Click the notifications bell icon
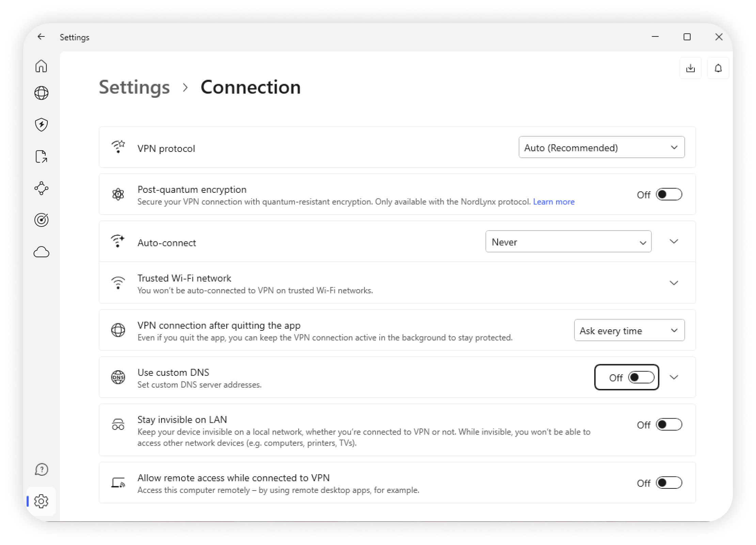 718,68
